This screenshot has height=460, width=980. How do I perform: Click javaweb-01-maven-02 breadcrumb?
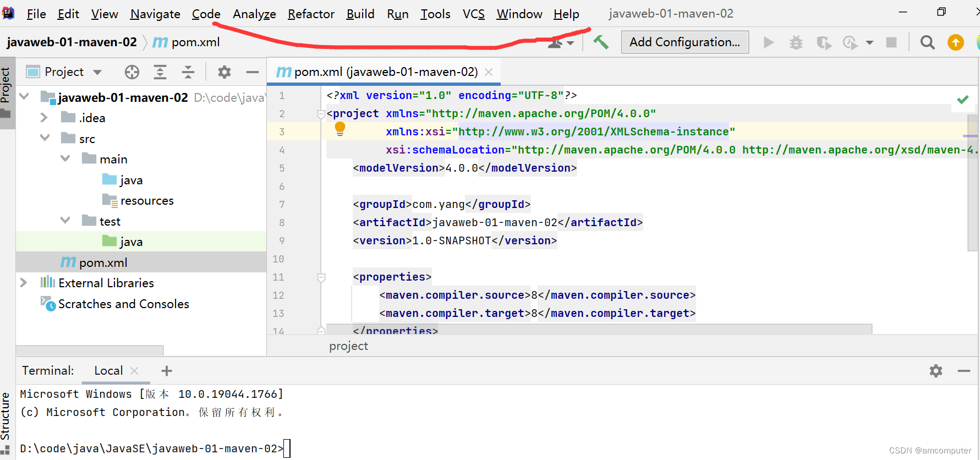click(72, 42)
